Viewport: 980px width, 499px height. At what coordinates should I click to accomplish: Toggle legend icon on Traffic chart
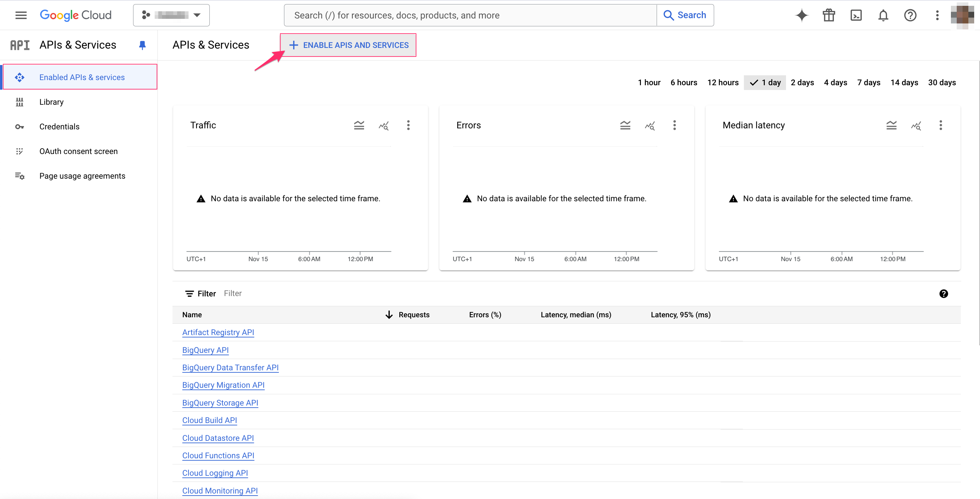tap(359, 125)
